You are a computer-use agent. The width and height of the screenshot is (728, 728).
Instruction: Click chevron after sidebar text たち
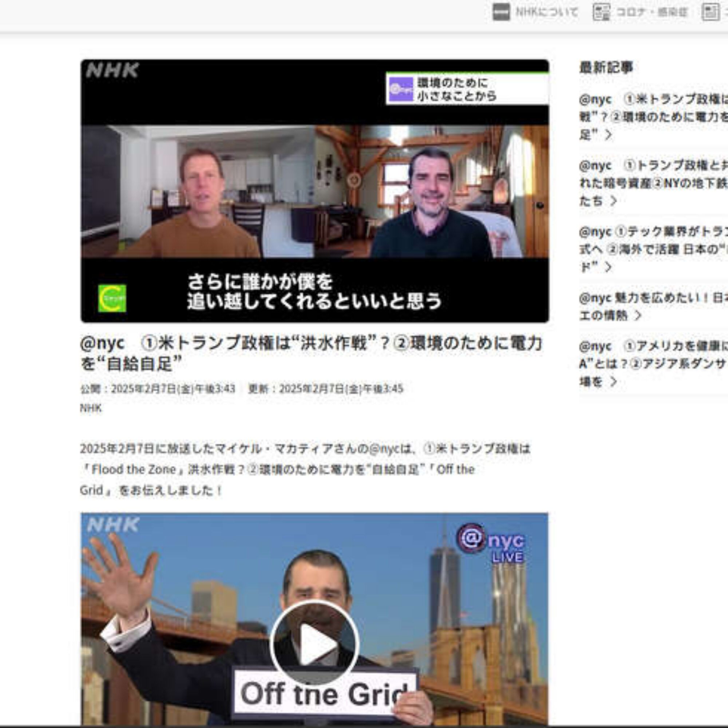click(613, 201)
